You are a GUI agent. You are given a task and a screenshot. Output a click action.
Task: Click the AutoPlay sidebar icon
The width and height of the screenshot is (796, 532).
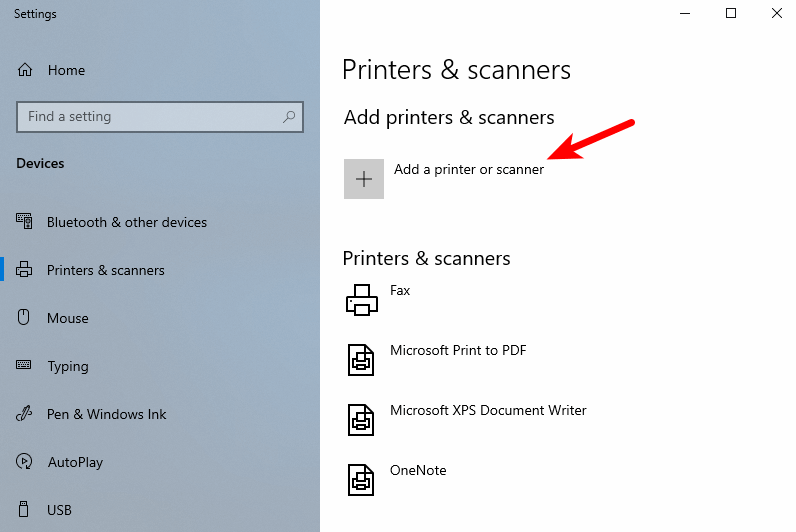tap(24, 461)
